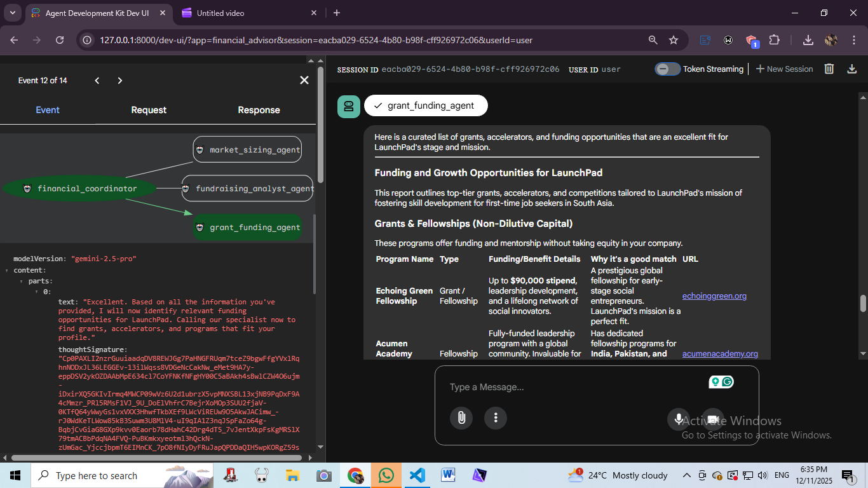Select the financial_coordinator graph node

pyautogui.click(x=79, y=189)
